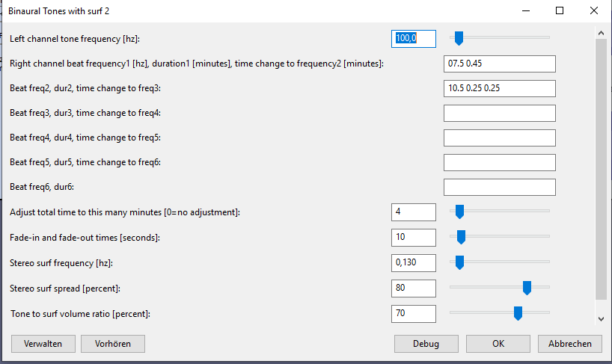Viewport: 612px width, 364px height.
Task: Select the fade-in and fade-out seconds field
Action: 413,237
